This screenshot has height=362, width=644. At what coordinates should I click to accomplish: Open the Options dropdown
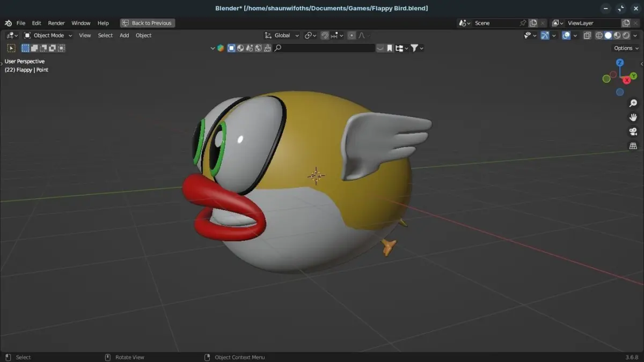[x=626, y=48]
